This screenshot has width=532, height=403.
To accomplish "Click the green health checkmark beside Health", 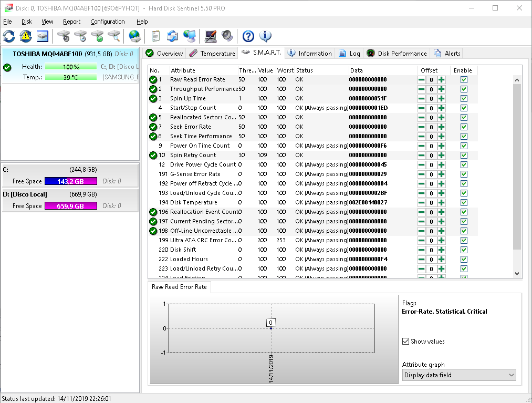I will click(7, 67).
